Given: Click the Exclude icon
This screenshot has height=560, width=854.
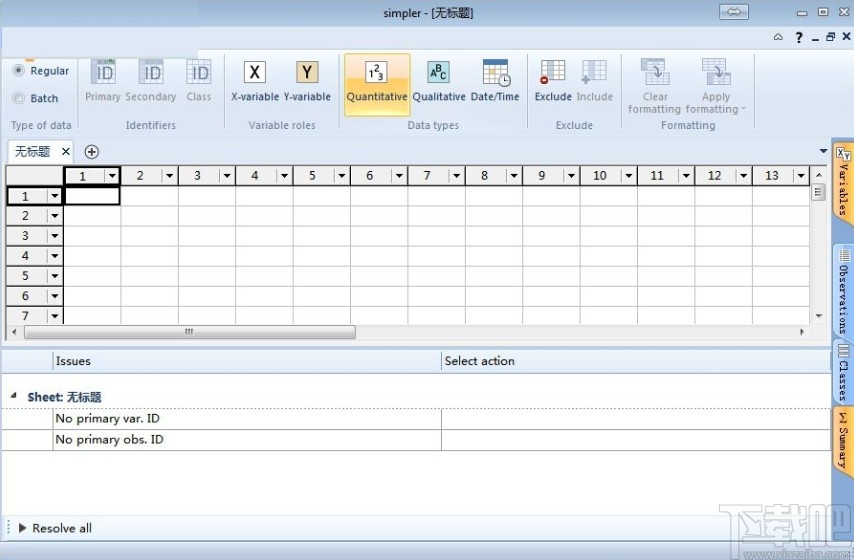Looking at the screenshot, I should (552, 73).
